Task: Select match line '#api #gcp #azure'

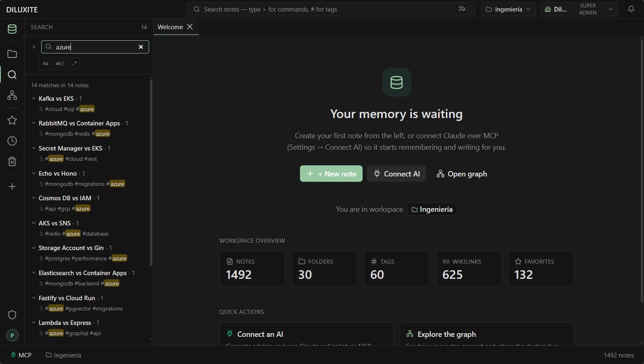Action: (64, 209)
